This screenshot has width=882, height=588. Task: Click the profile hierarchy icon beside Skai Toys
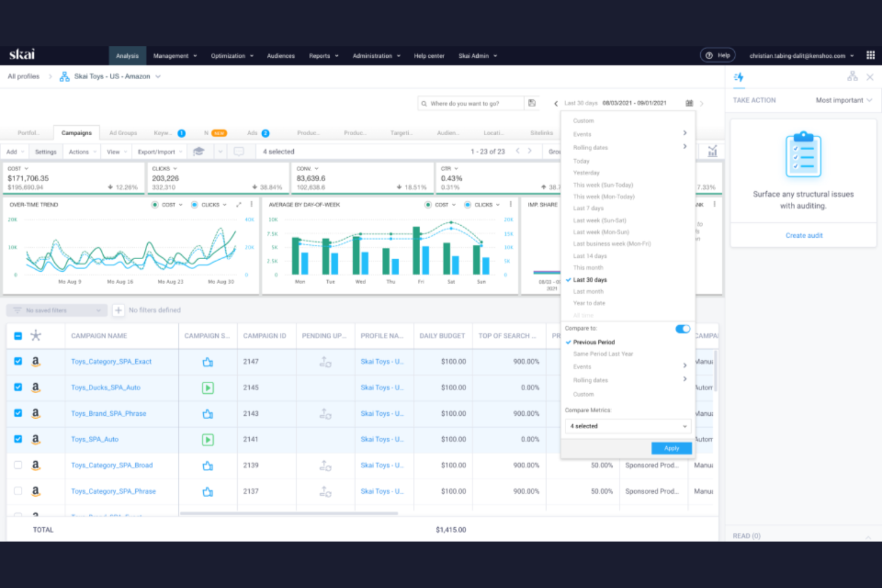coord(64,77)
